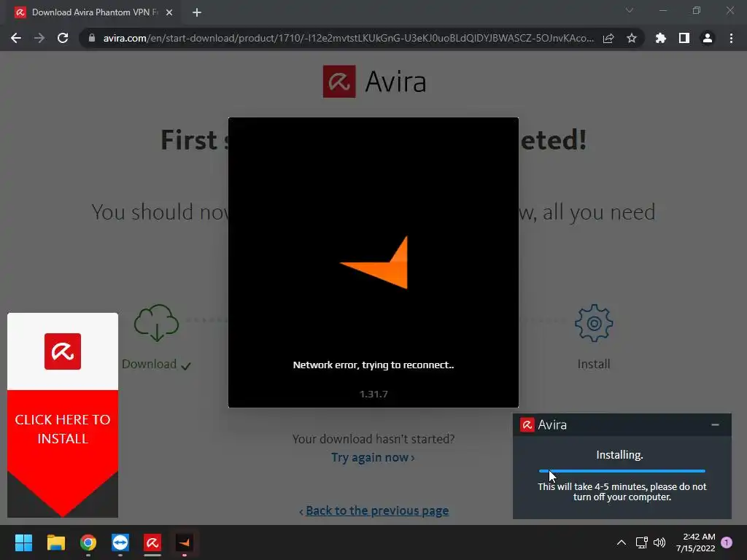
Task: Open the tab search dropdown
Action: coord(630,10)
